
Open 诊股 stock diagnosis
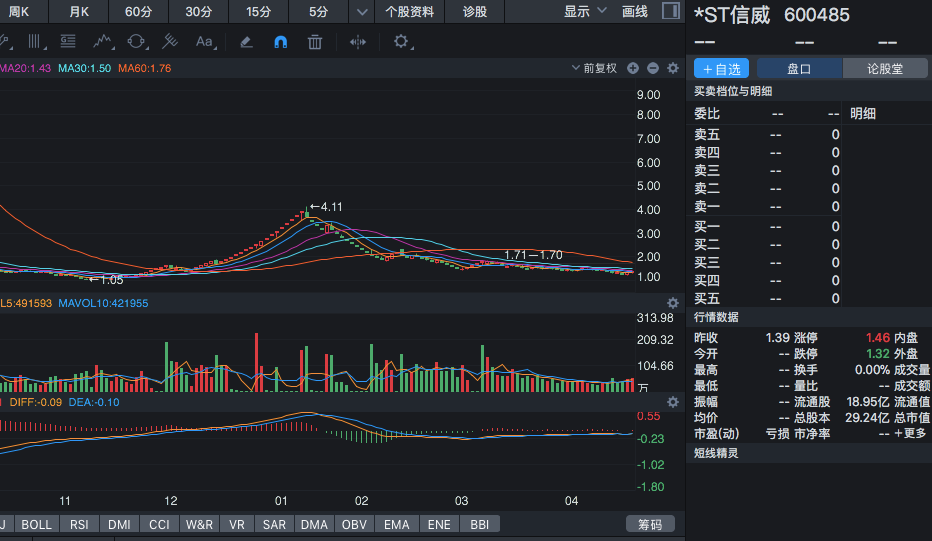point(474,11)
